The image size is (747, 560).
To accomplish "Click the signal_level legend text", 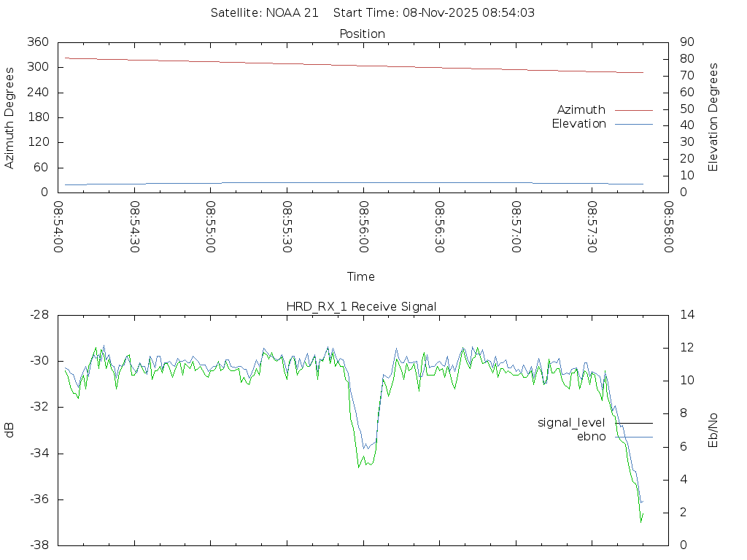I will pos(571,423).
